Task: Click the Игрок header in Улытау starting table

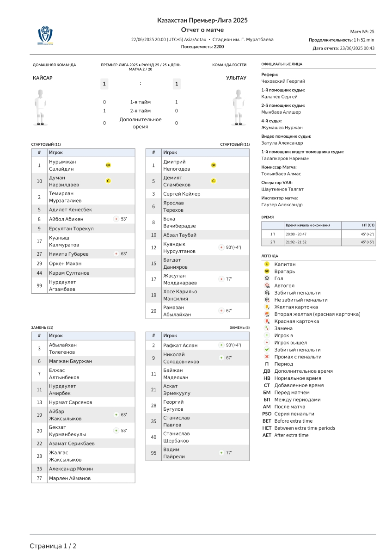Action: (x=170, y=152)
